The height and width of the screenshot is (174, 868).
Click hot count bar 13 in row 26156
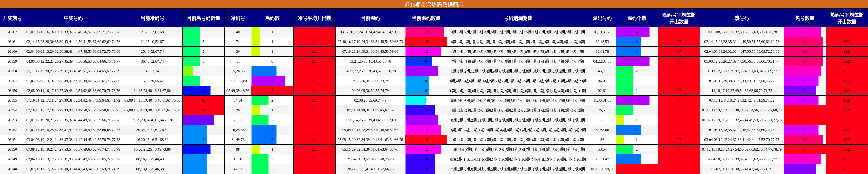pyautogui.click(x=800, y=91)
